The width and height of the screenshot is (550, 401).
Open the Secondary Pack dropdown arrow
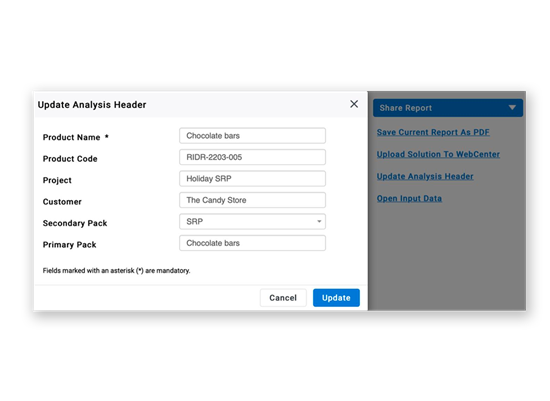pyautogui.click(x=319, y=221)
